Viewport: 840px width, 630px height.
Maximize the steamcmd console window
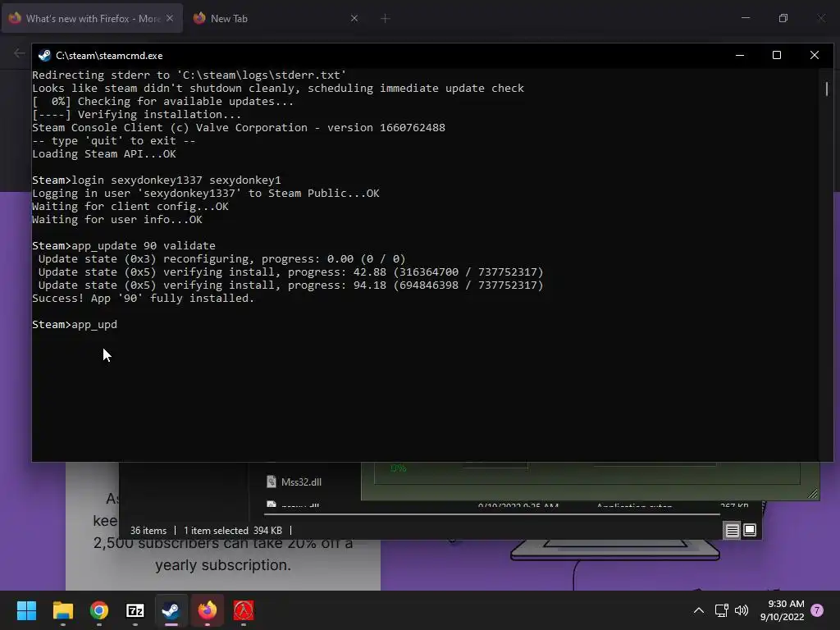click(x=777, y=55)
